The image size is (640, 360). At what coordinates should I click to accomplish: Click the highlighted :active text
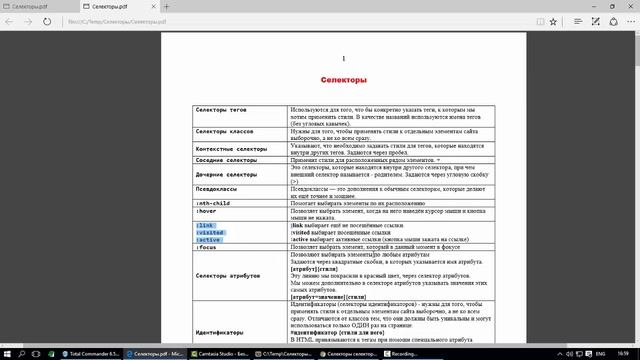[x=209, y=240]
